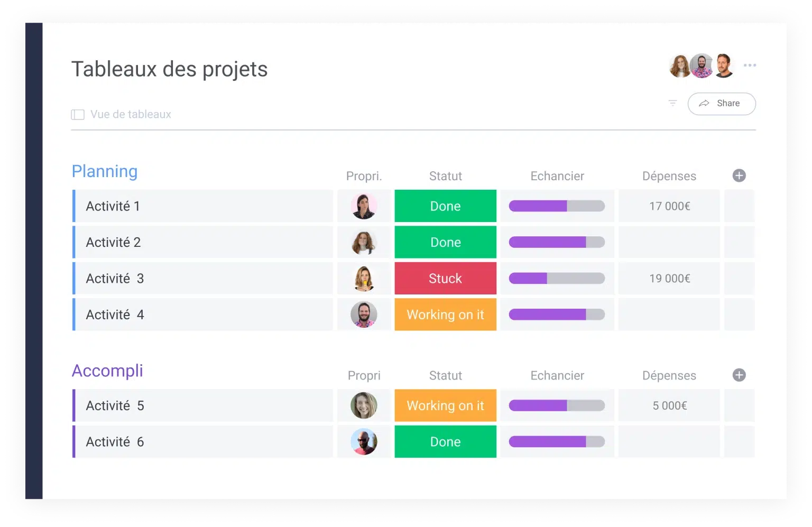
Task: Add column with Accompli plus icon
Action: (x=739, y=375)
